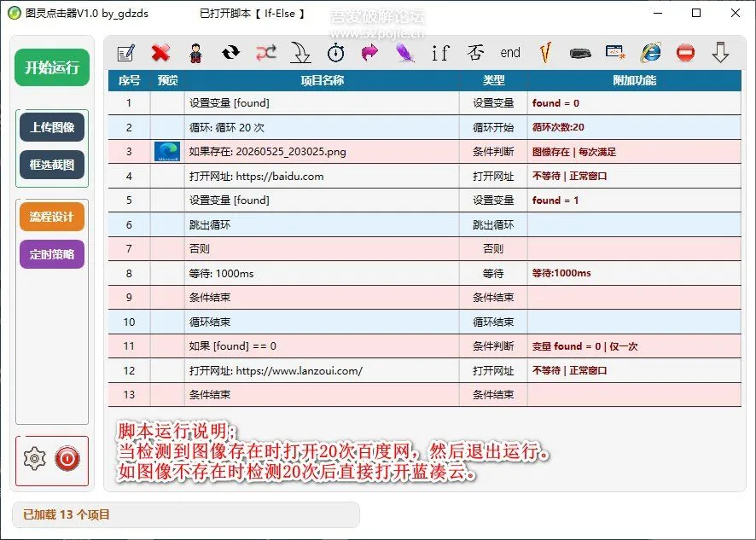Click the '已加载 13 个项目' status text
This screenshot has height=540, width=756.
pyautogui.click(x=67, y=514)
